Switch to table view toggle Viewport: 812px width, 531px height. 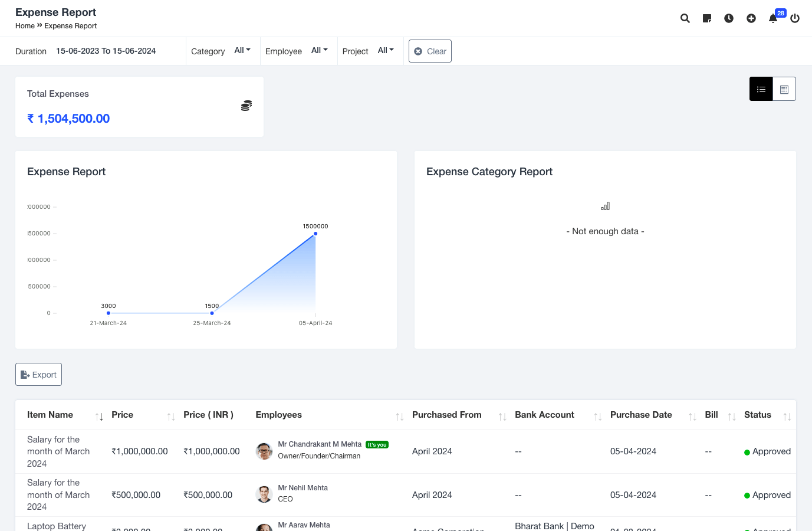pyautogui.click(x=784, y=89)
